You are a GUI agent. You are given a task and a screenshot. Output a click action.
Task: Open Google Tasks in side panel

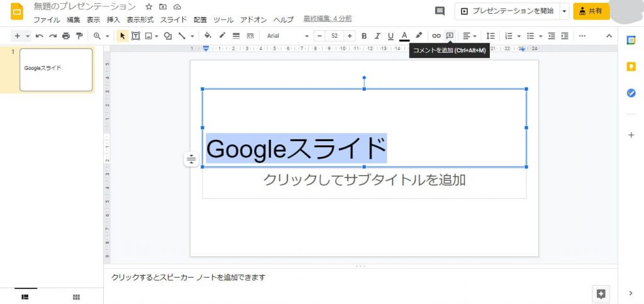(631, 93)
